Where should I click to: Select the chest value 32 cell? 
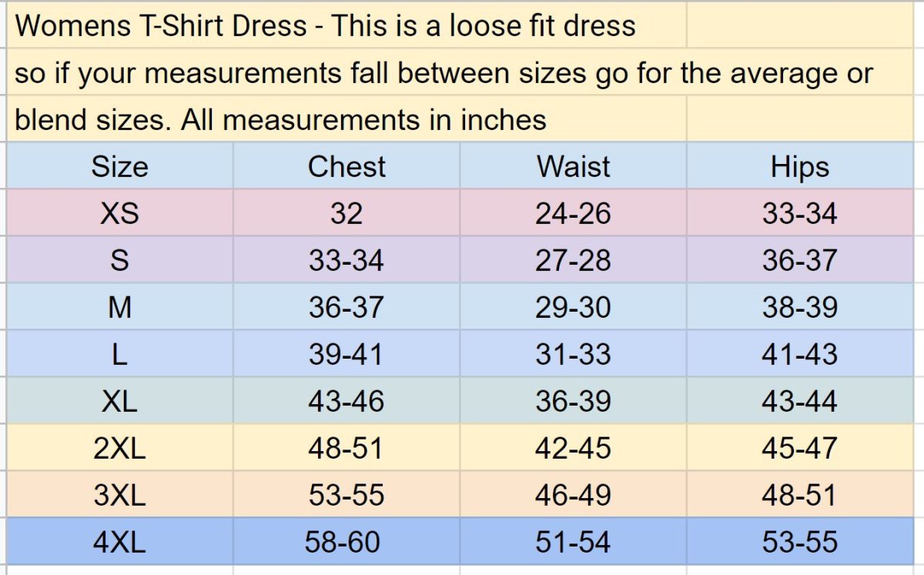346,213
